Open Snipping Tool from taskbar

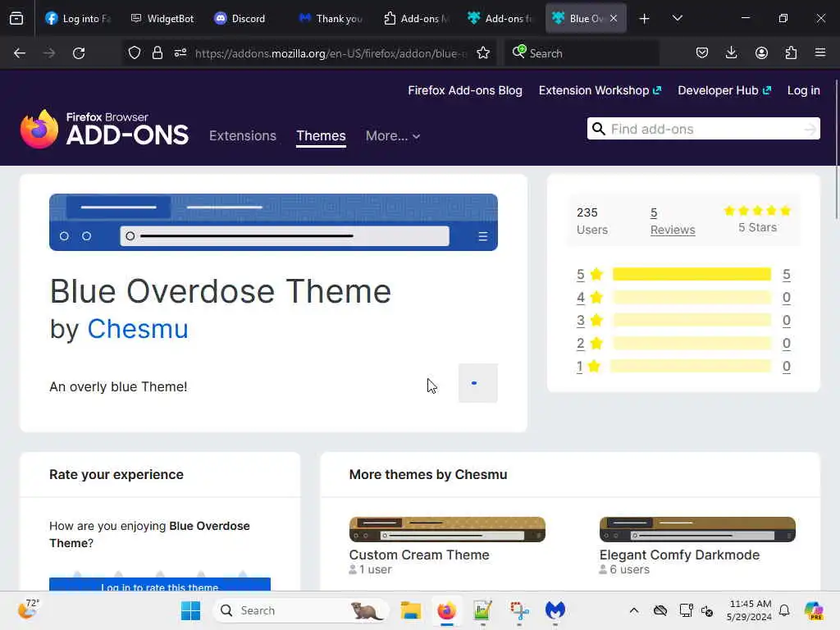pyautogui.click(x=518, y=610)
